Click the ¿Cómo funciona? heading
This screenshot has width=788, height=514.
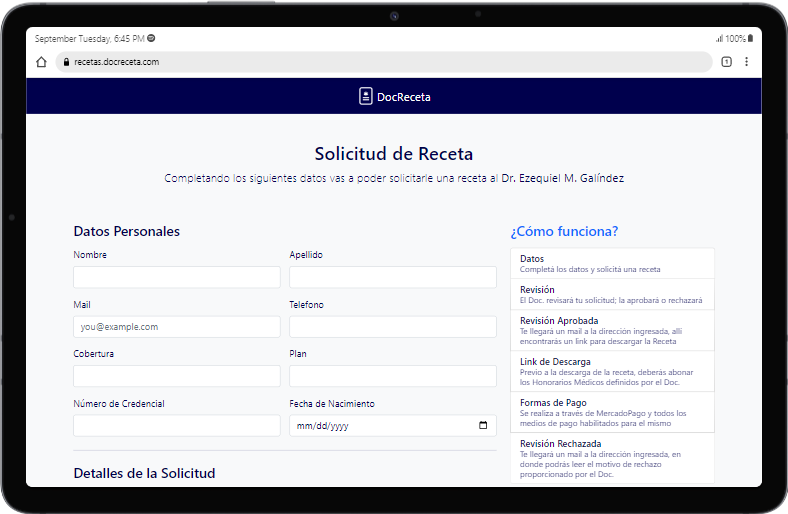point(564,231)
